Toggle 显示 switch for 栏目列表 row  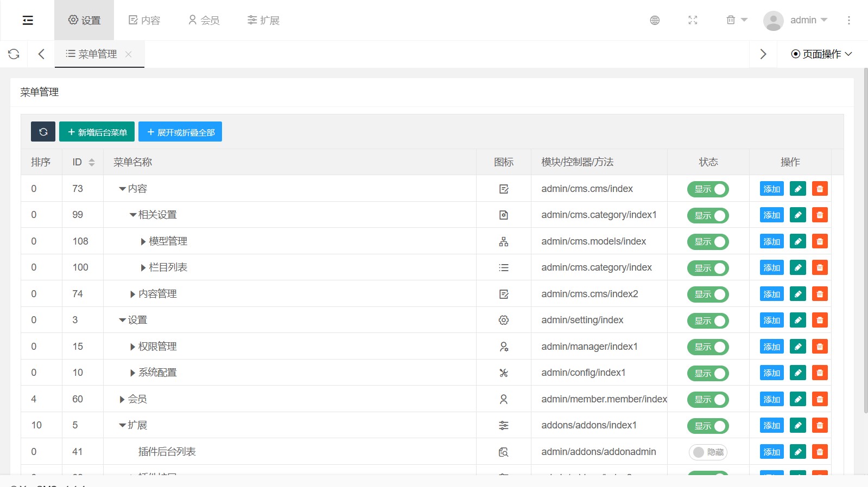708,268
